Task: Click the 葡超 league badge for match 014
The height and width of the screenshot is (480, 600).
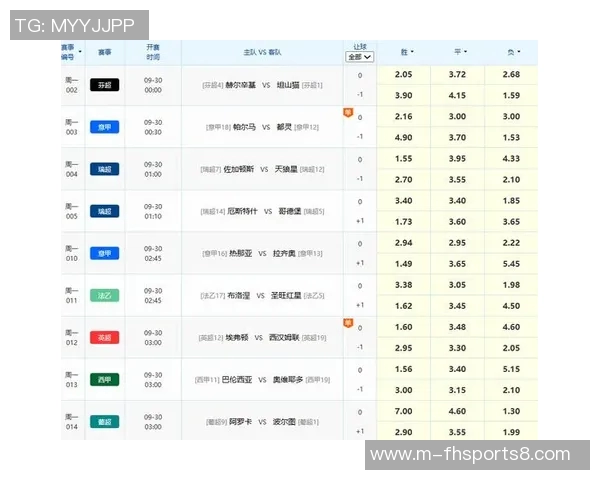Action: tap(104, 422)
